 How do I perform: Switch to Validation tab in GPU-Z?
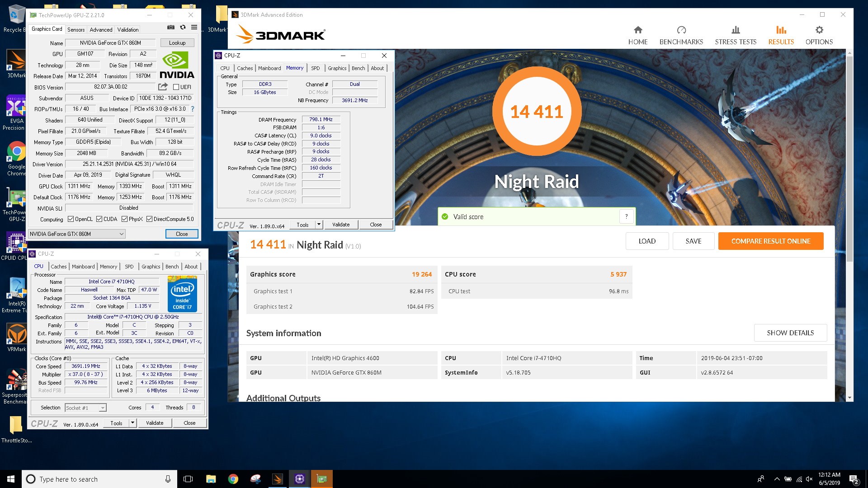click(128, 29)
